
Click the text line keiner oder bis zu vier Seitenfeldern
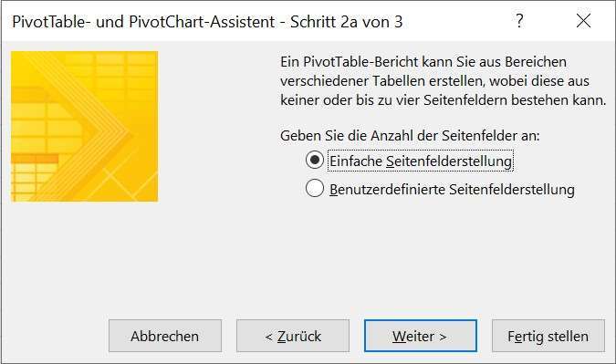[x=444, y=100]
